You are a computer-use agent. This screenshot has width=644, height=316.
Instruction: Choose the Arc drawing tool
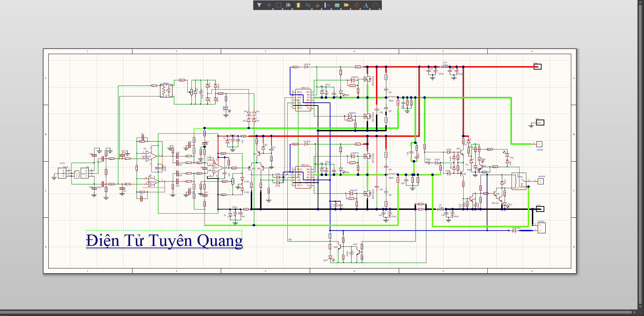point(376,5)
